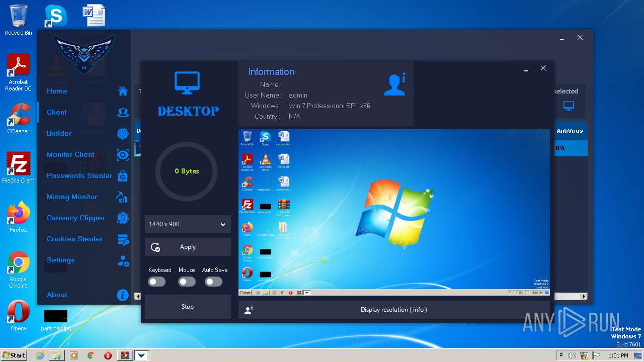Open Currency Clipper menu item
Image resolution: width=644 pixels, height=362 pixels.
[76, 218]
